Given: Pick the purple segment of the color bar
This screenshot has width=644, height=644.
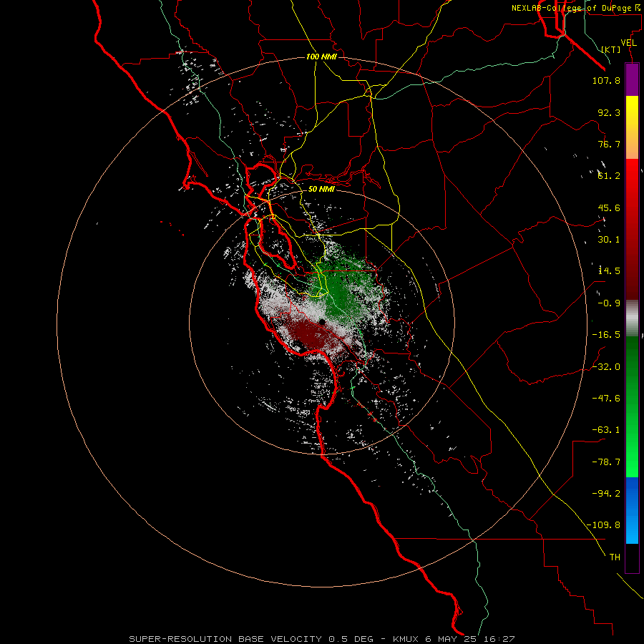Looking at the screenshot, I should 632,79.
